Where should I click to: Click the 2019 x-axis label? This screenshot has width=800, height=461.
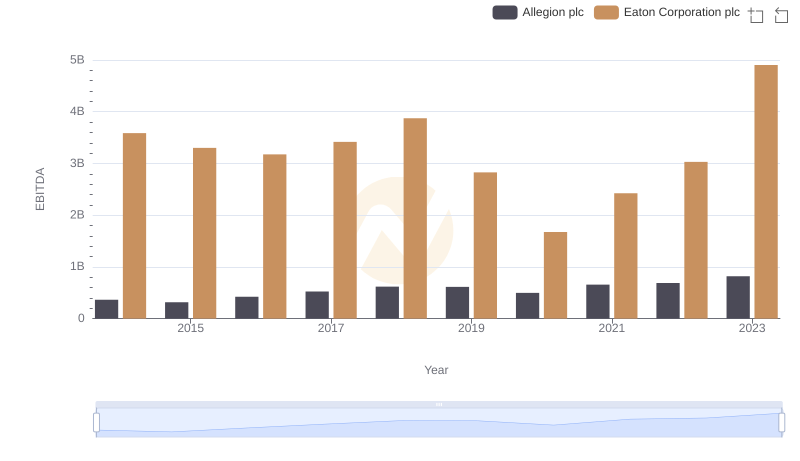(471, 328)
